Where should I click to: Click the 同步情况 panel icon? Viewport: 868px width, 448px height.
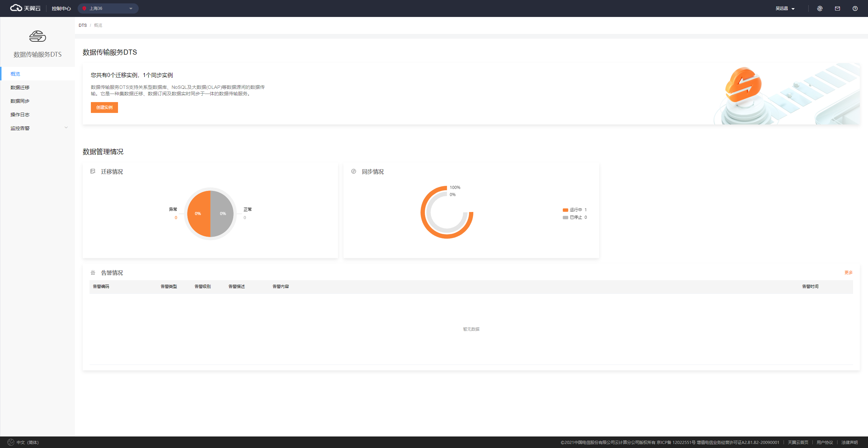354,172
